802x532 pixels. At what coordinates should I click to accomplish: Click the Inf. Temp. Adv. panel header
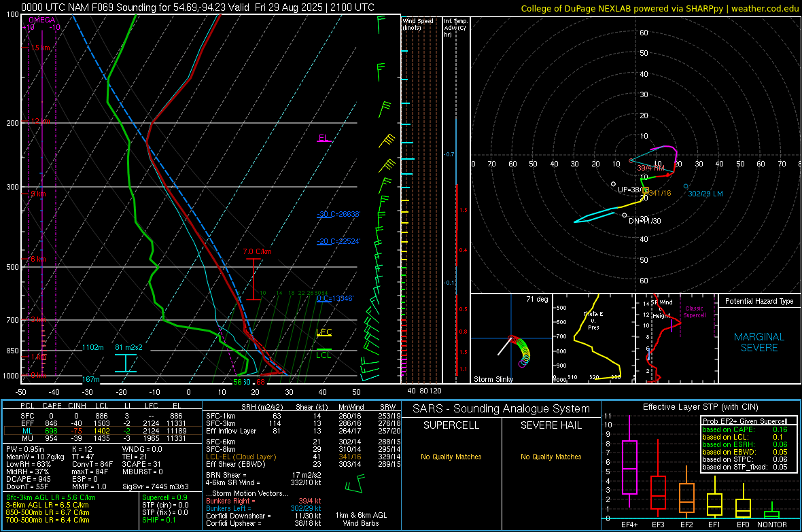pos(455,28)
